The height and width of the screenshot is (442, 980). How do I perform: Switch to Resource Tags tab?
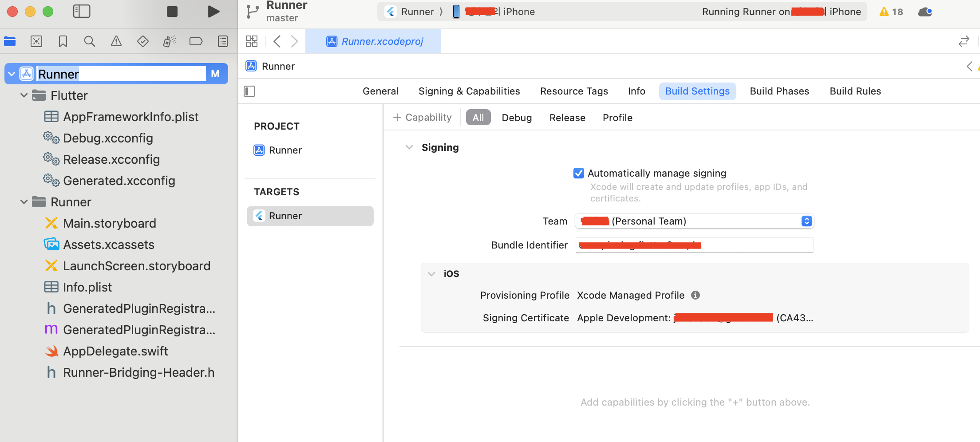pyautogui.click(x=574, y=91)
